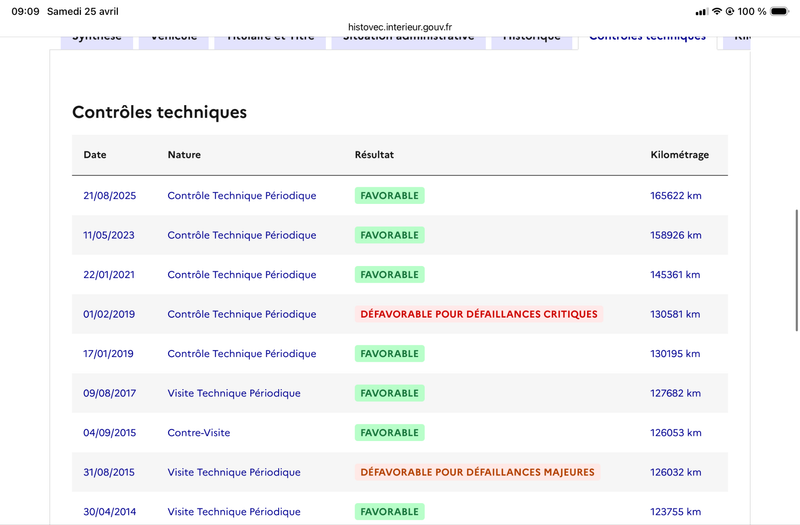The height and width of the screenshot is (525, 800).
Task: Tap the cellular signal bars icon
Action: click(x=702, y=12)
